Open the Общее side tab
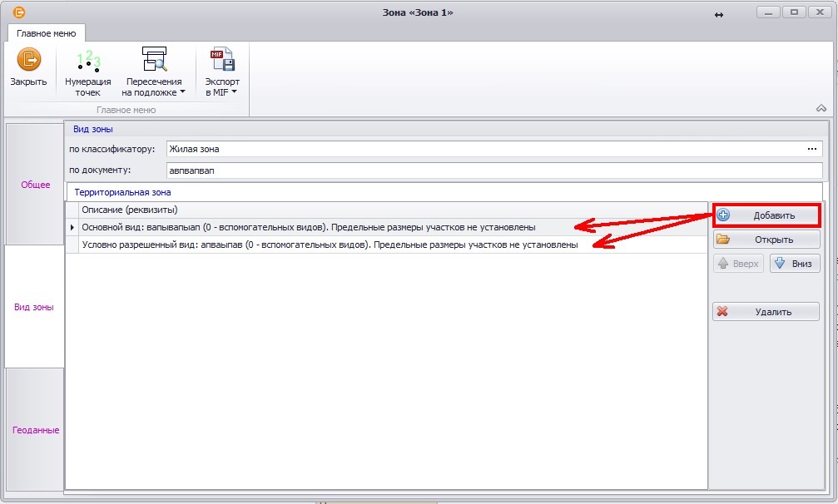The width and height of the screenshot is (838, 504). (x=35, y=185)
